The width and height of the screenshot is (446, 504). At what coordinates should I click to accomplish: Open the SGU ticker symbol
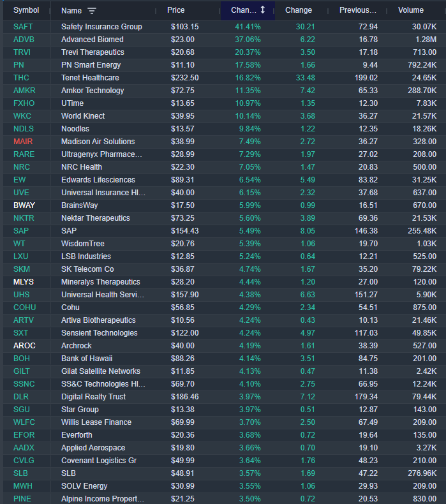pos(22,410)
